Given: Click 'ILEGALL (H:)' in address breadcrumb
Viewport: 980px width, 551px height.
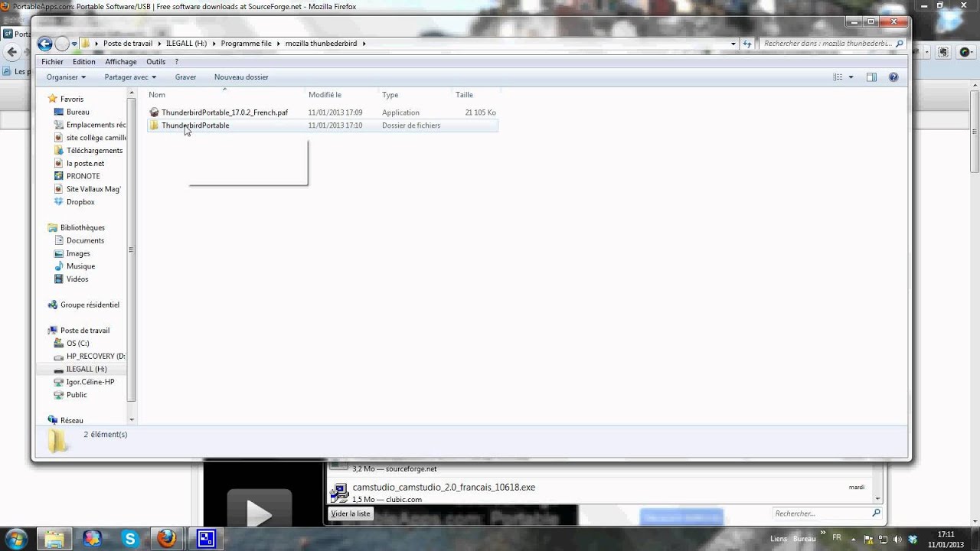Looking at the screenshot, I should (187, 44).
